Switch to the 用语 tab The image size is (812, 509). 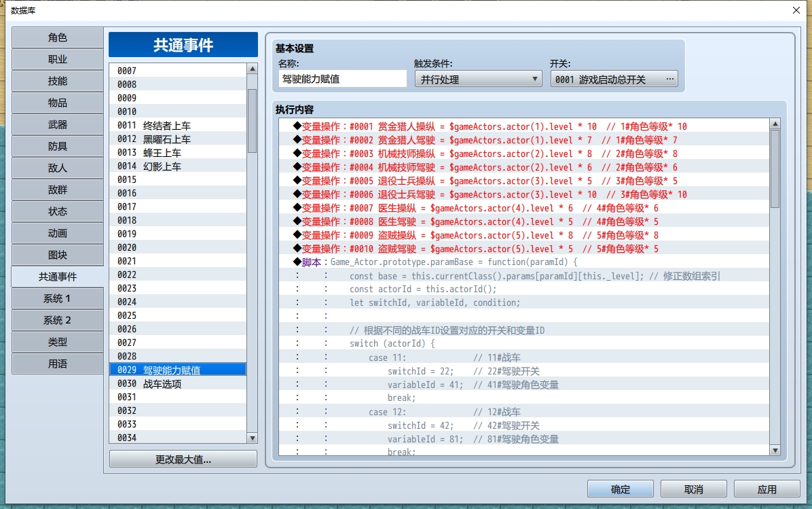tap(58, 364)
